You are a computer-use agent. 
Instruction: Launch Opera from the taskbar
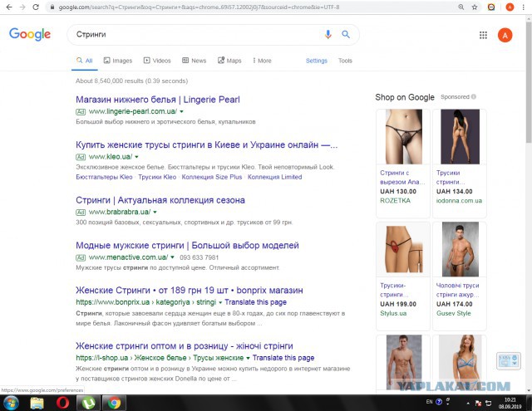(63, 404)
